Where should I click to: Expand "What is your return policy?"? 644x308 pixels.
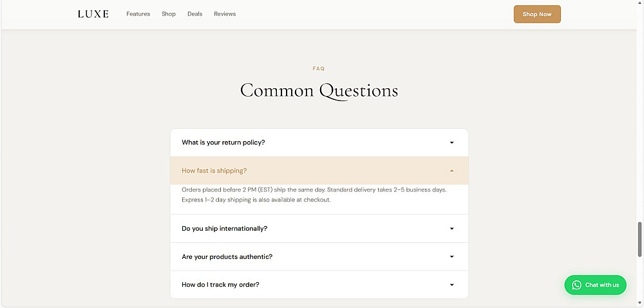point(223,142)
